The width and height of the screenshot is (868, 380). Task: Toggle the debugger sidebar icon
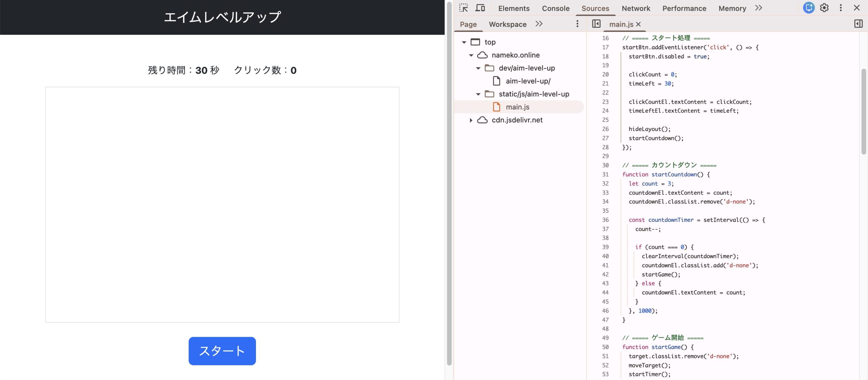pyautogui.click(x=858, y=24)
